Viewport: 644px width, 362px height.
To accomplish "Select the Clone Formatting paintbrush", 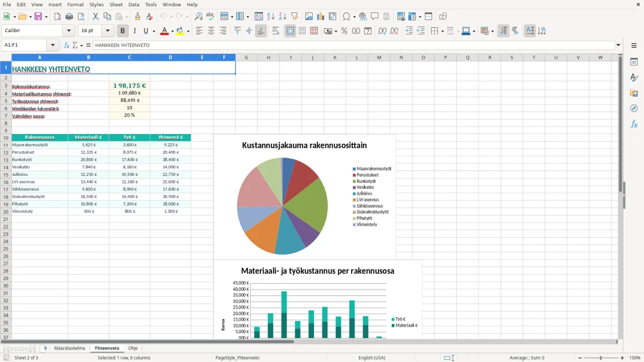I will pyautogui.click(x=138, y=17).
